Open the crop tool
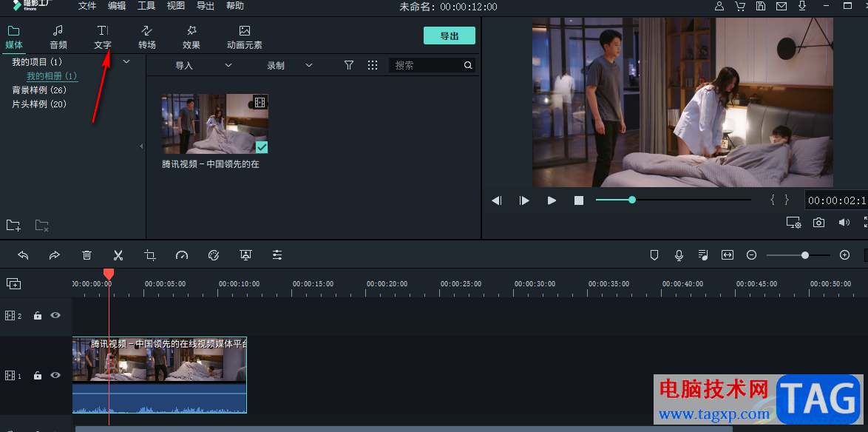The height and width of the screenshot is (432, 868). [150, 254]
